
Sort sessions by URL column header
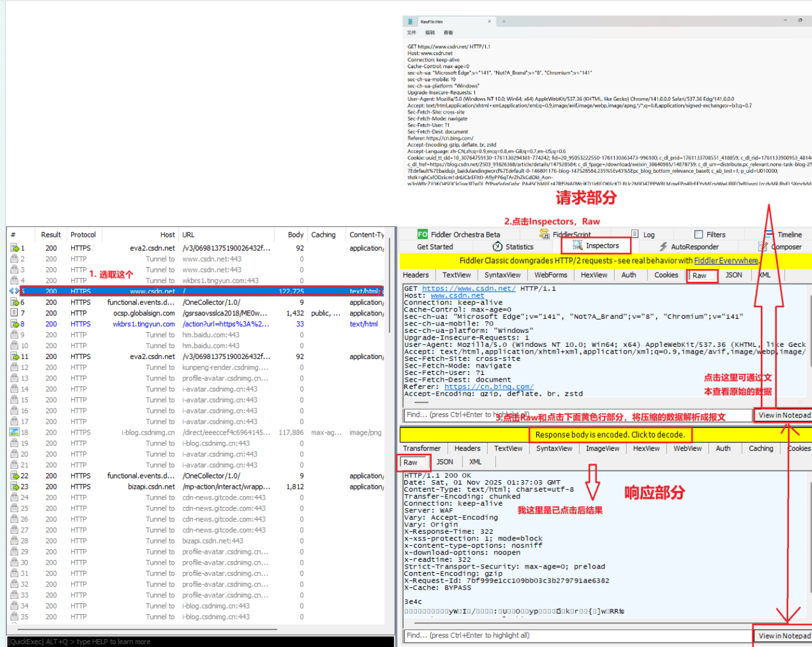(x=188, y=234)
